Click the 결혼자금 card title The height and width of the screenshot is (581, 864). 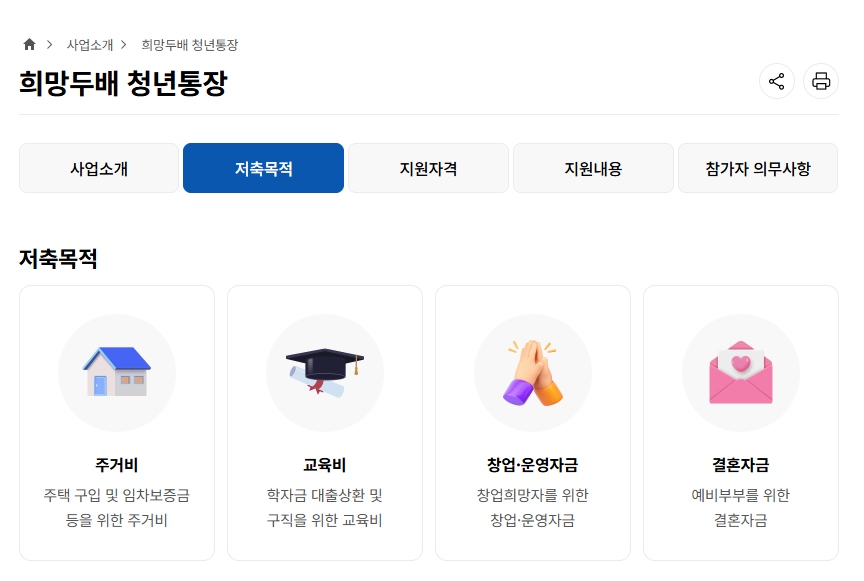[x=740, y=464]
